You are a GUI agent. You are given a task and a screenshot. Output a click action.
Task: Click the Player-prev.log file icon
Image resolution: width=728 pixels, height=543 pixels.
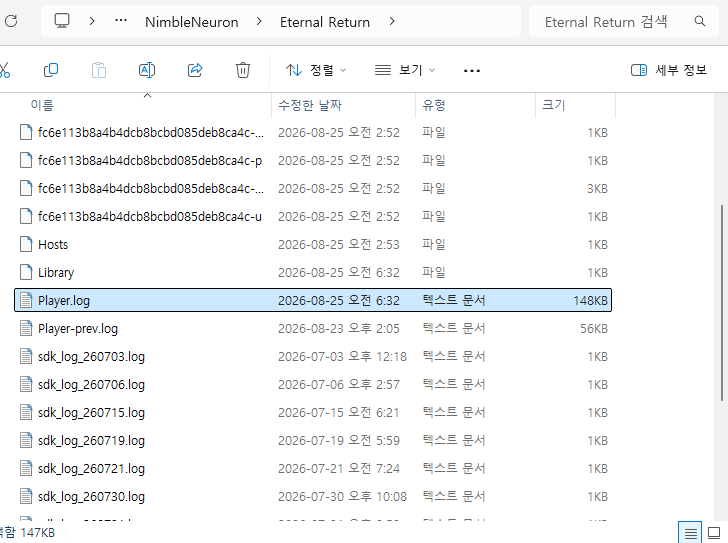[x=26, y=329]
